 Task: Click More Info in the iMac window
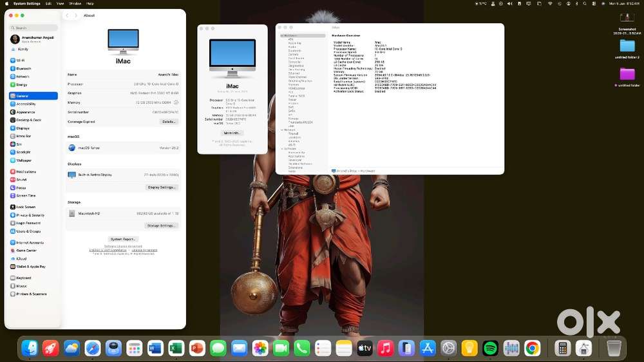pyautogui.click(x=232, y=133)
